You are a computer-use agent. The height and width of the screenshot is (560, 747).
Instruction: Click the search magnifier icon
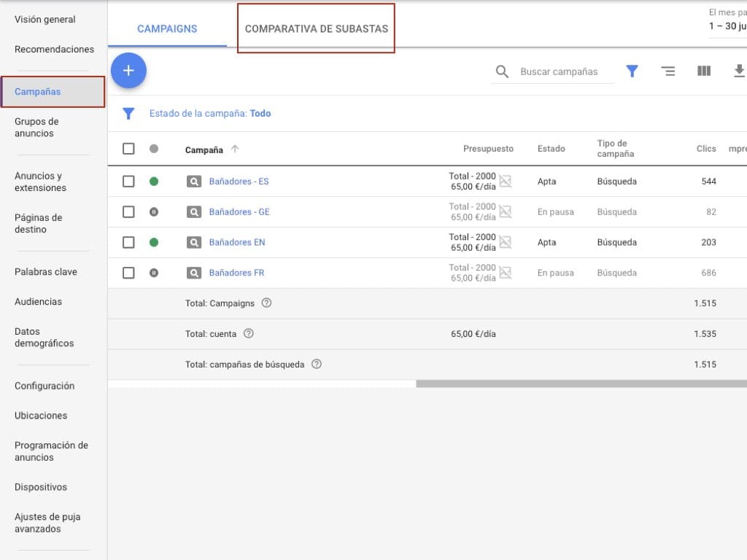click(x=502, y=71)
